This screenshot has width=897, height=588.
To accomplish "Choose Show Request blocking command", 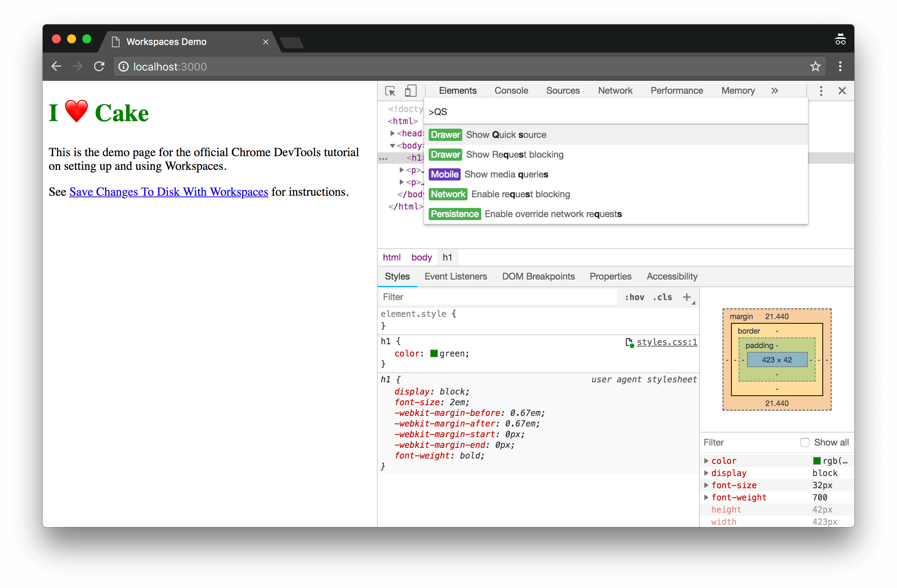I will click(x=616, y=155).
